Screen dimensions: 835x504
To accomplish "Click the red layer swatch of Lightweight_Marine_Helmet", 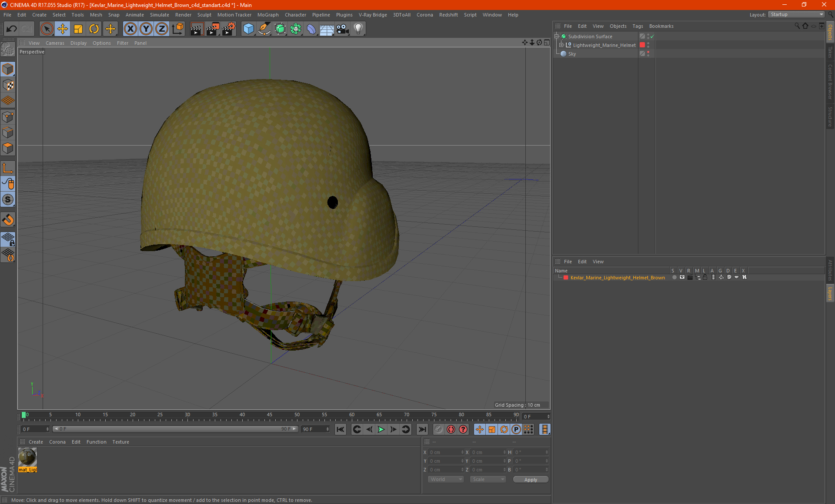I will (642, 45).
